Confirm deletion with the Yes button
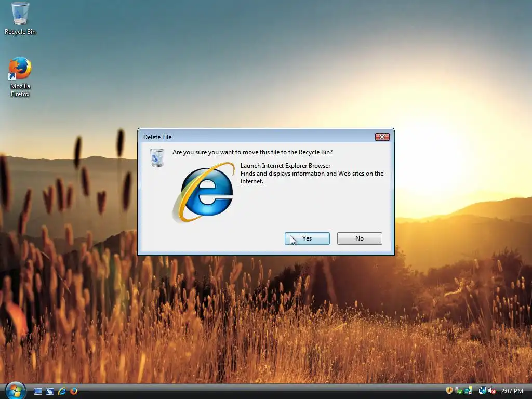The width and height of the screenshot is (532, 399). tap(307, 238)
